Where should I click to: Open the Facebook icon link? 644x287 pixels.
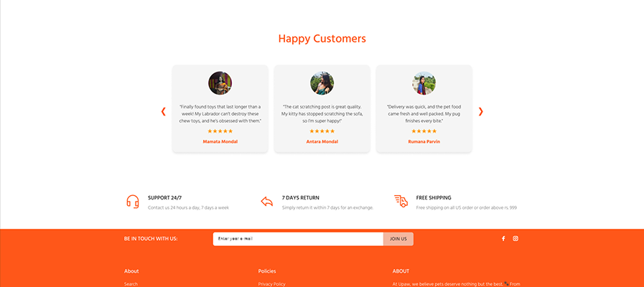503,239
